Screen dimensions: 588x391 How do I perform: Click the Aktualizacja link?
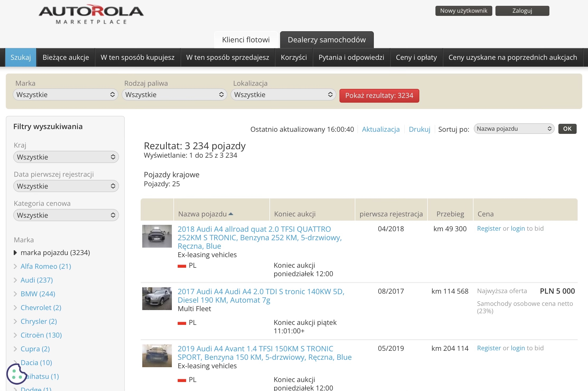[380, 129]
